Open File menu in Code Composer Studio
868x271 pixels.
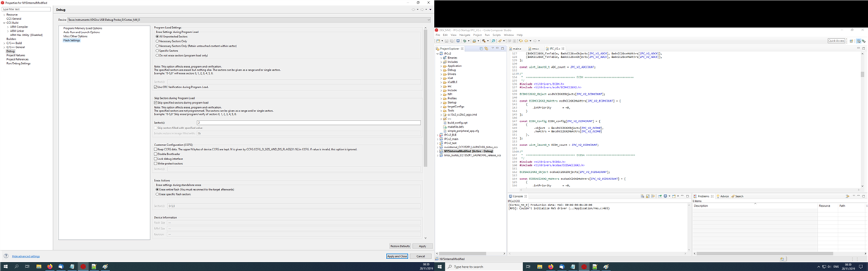(x=439, y=35)
